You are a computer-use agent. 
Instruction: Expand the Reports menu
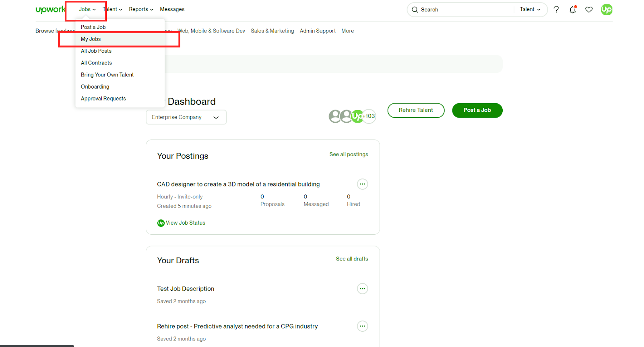(141, 10)
